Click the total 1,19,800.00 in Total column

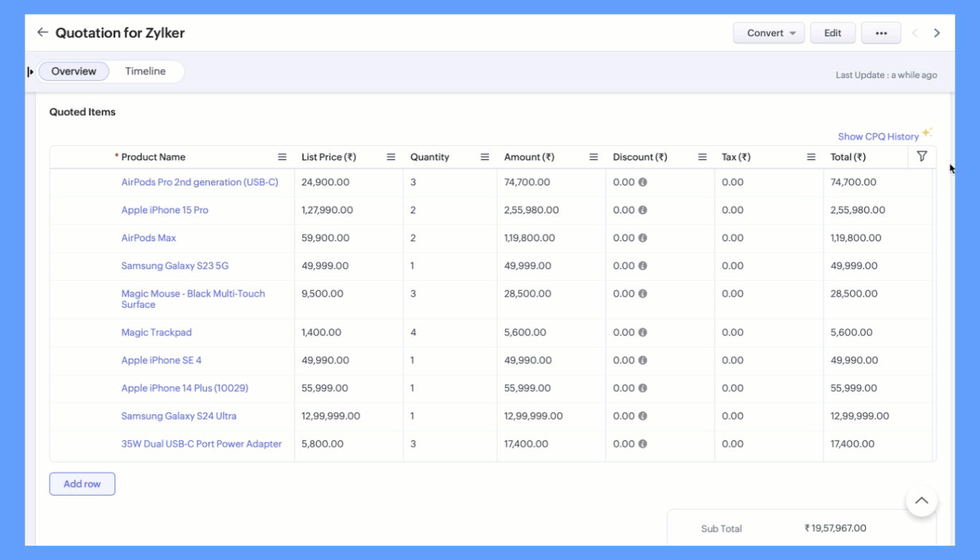(856, 238)
